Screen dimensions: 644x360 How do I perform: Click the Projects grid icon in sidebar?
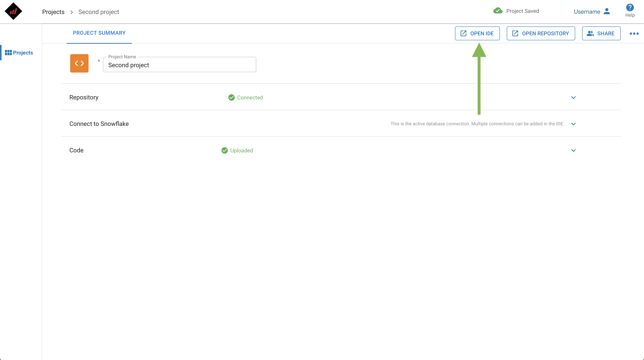click(8, 53)
